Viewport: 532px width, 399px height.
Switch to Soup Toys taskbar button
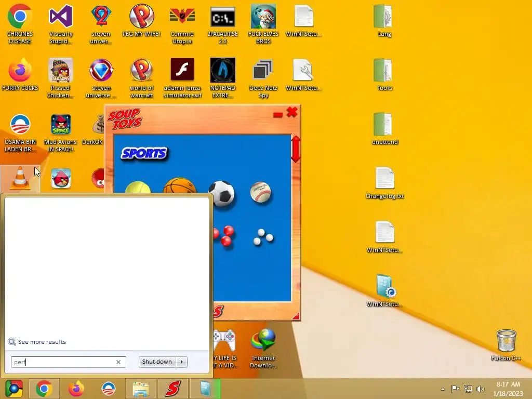coord(172,389)
